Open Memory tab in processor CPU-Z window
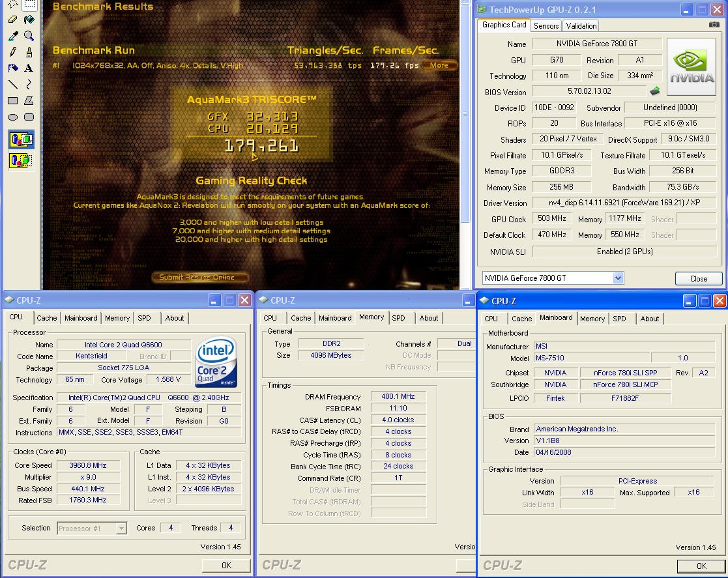Screen dimensions: 728x578 117,318
